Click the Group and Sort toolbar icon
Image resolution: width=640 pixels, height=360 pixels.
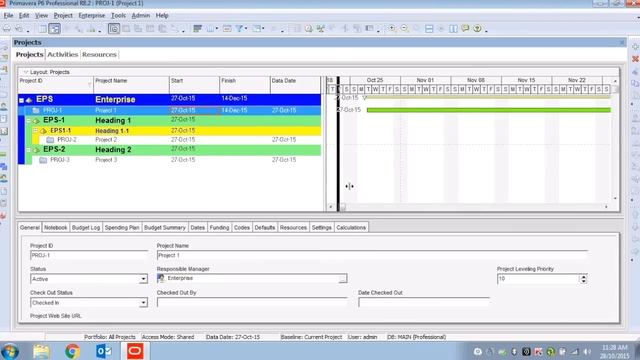tap(257, 29)
